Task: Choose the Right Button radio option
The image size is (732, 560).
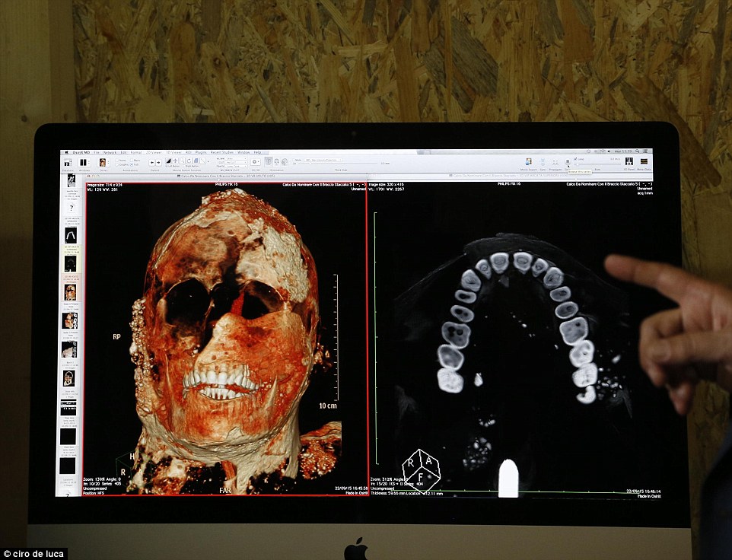Action: click(184, 166)
